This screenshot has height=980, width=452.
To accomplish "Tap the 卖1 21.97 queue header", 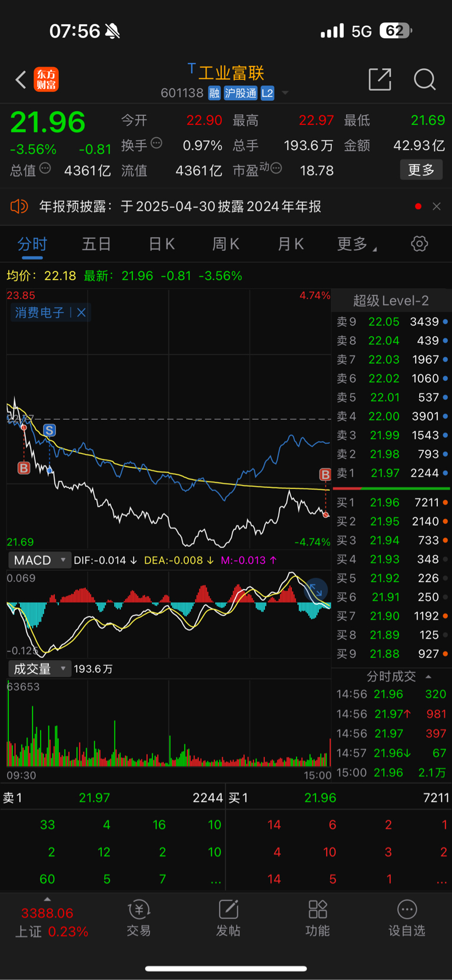I will pos(113,798).
